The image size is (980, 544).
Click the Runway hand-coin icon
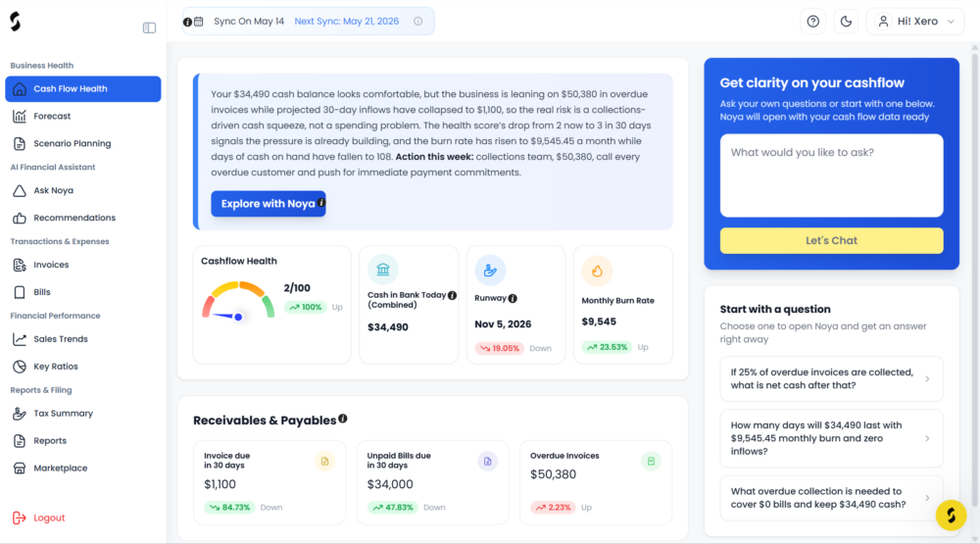pos(490,271)
